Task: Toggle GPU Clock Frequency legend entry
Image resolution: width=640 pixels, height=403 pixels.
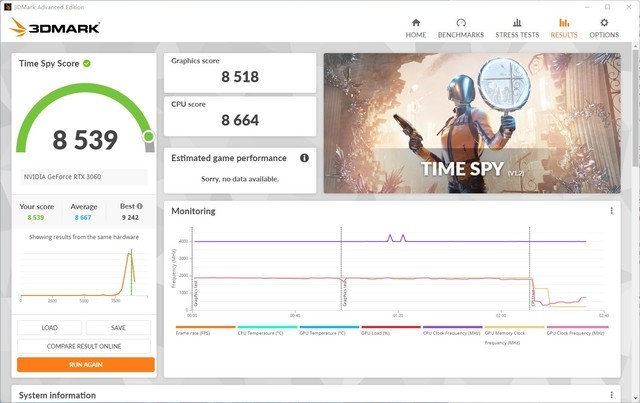Action: (x=577, y=331)
